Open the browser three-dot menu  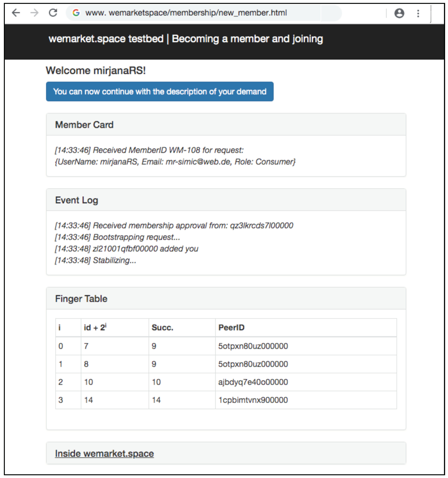pyautogui.click(x=418, y=13)
